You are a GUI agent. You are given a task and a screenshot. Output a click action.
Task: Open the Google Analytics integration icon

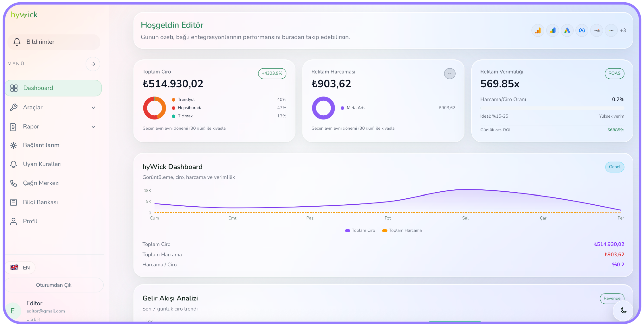tap(538, 30)
